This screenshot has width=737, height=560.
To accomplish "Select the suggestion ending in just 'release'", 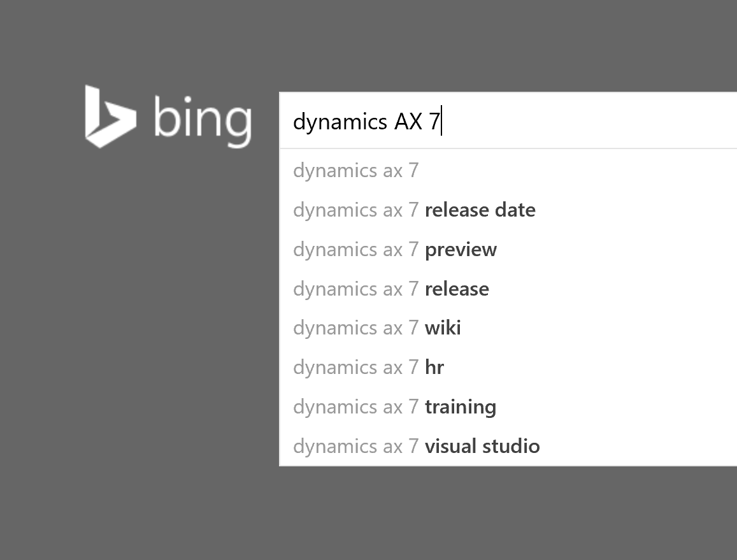I will [391, 289].
